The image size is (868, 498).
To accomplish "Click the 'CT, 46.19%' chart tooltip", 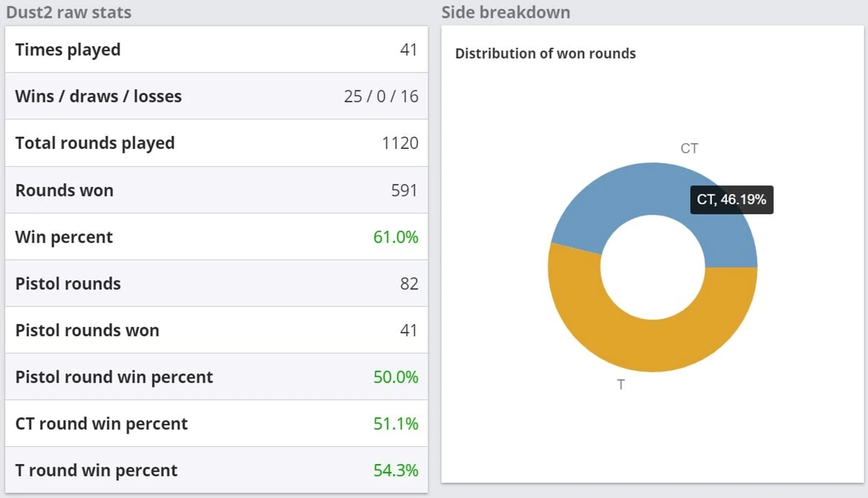I will click(731, 199).
